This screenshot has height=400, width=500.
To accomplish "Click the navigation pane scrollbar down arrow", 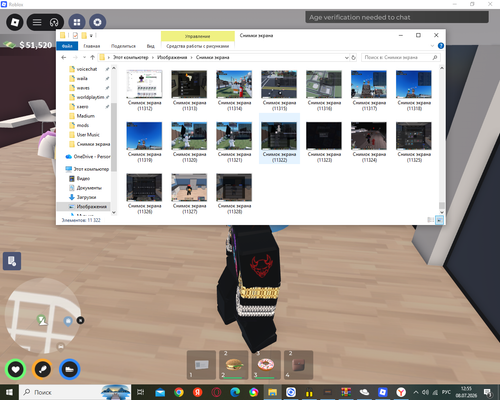I will (114, 212).
